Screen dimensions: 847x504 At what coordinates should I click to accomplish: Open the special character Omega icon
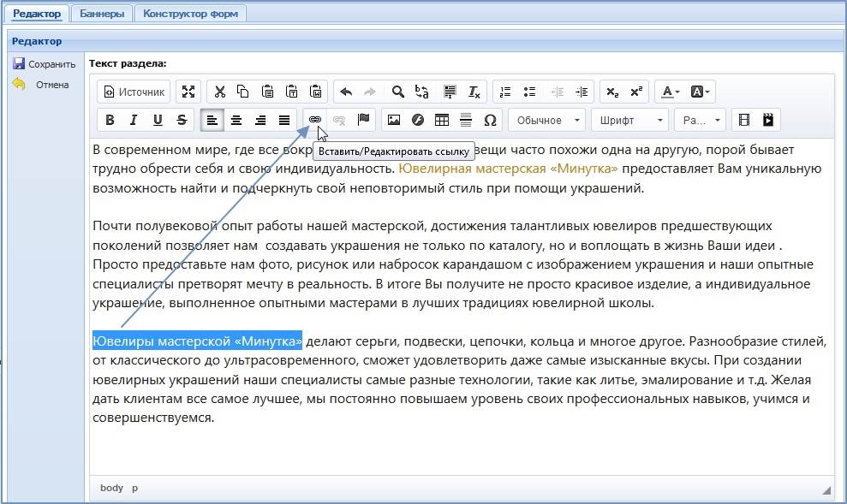tap(490, 120)
